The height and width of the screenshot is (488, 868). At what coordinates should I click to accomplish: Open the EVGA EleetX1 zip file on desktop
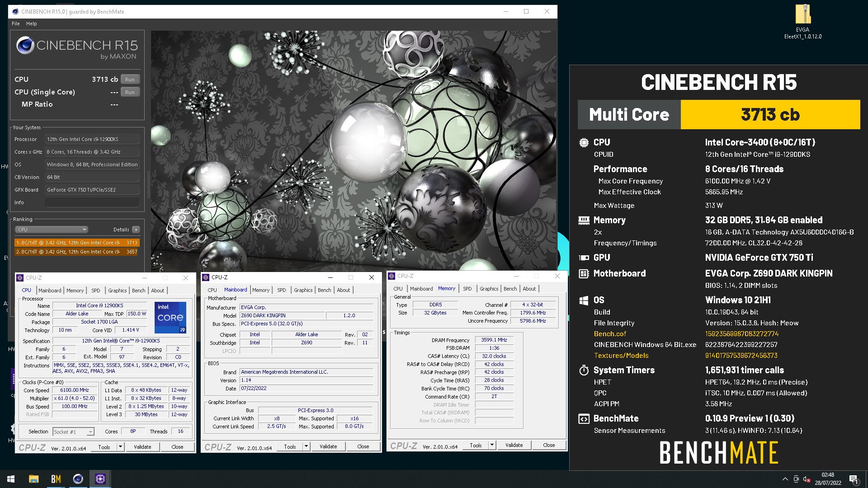point(803,22)
